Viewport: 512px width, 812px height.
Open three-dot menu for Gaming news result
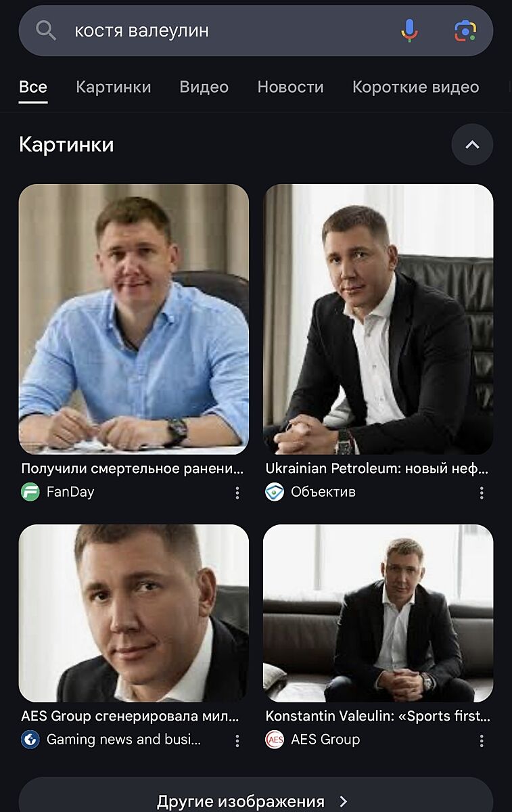237,741
